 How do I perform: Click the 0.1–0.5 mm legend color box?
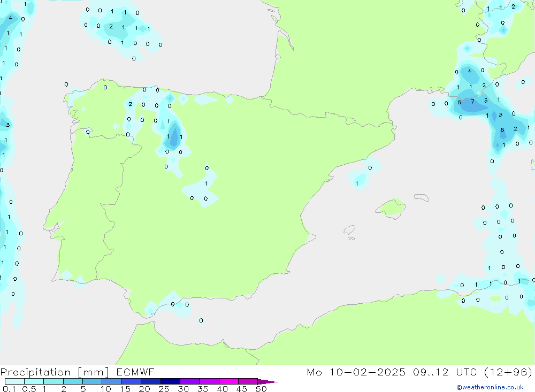pyautogui.click(x=14, y=381)
